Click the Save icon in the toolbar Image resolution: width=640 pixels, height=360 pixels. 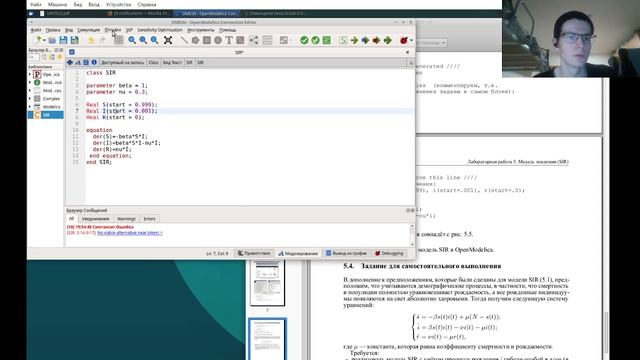(x=63, y=40)
